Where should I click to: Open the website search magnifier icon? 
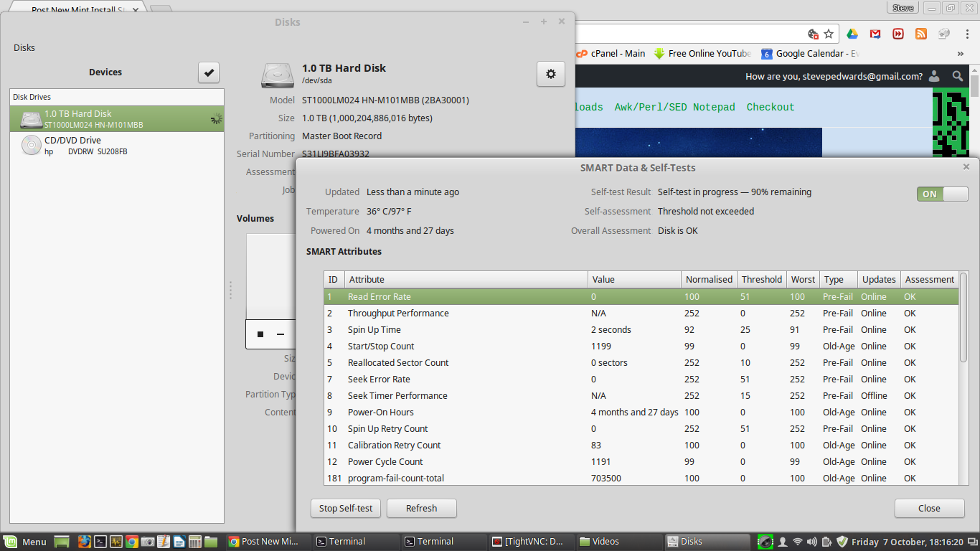click(x=958, y=76)
